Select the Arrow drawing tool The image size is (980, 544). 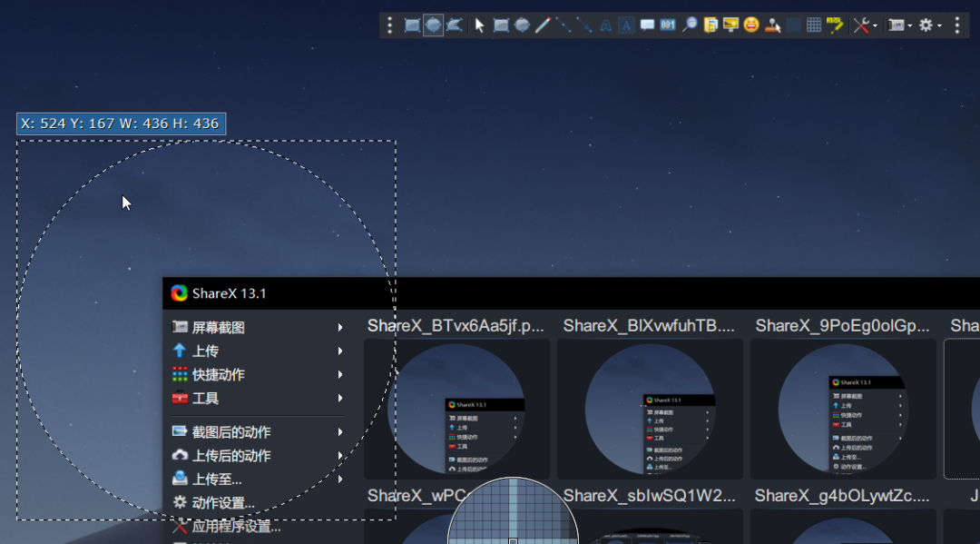[584, 25]
